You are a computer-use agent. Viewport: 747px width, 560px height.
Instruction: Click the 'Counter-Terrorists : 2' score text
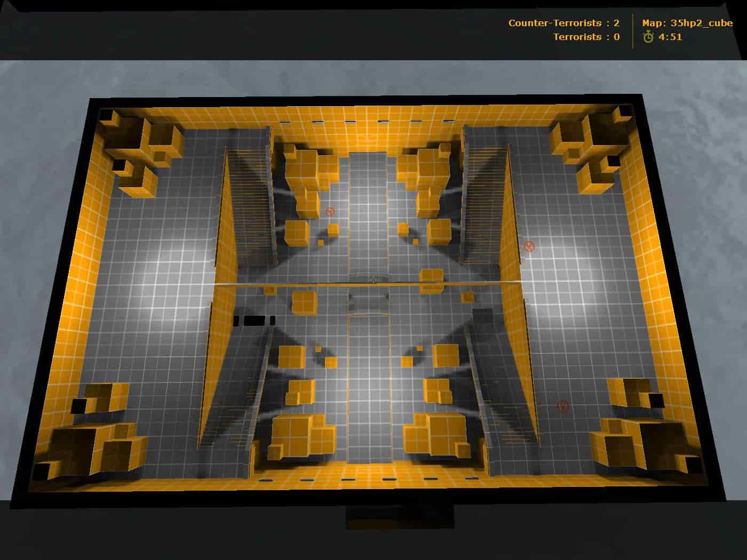pyautogui.click(x=564, y=23)
